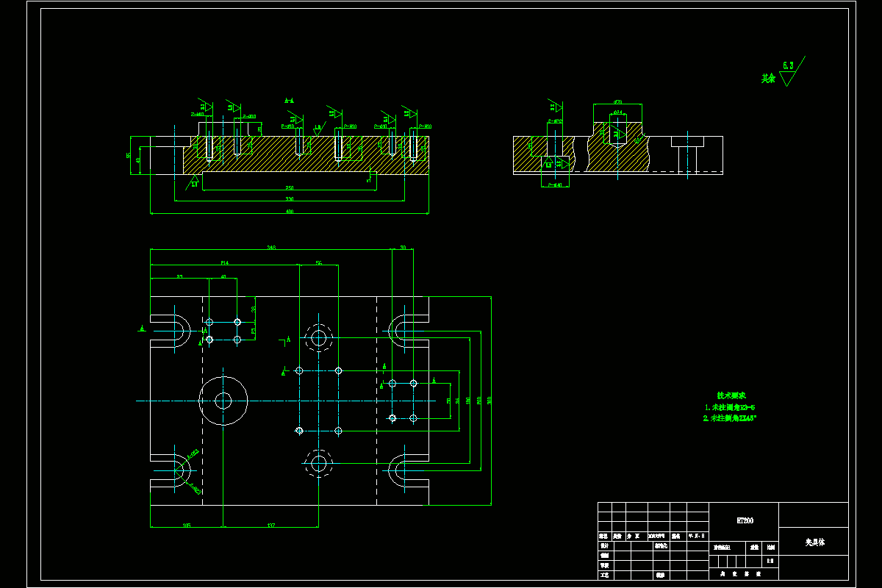Click the 1:1 scale cell in title block
This screenshot has width=882, height=588.
(x=770, y=561)
